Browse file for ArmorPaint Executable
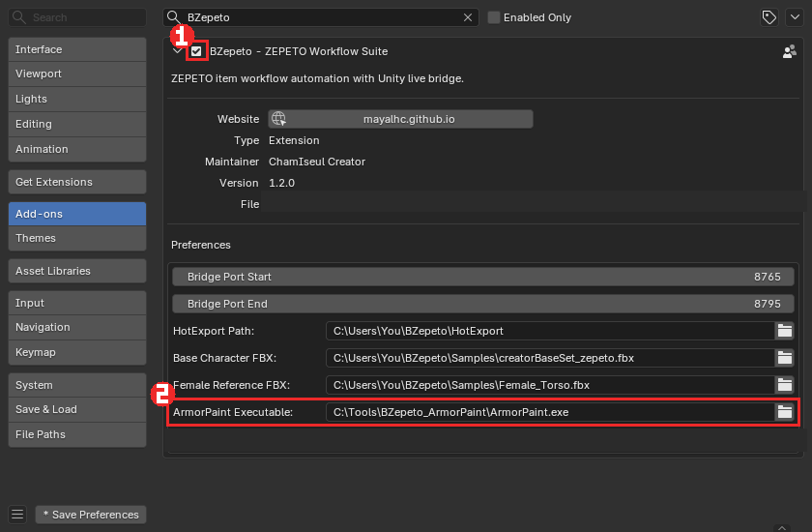 (x=785, y=412)
